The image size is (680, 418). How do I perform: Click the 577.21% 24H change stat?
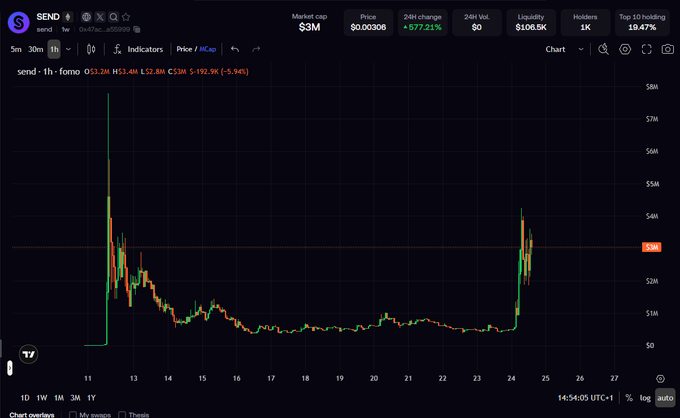(x=422, y=23)
